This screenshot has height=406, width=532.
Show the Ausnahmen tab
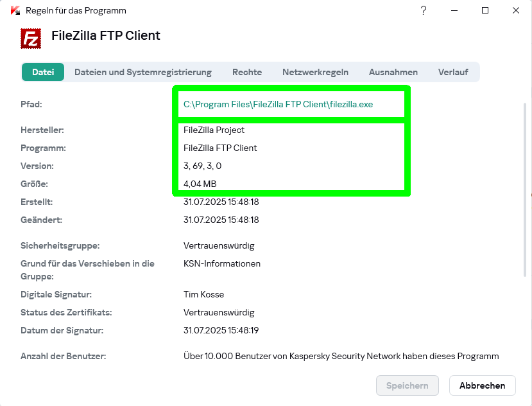[393, 72]
